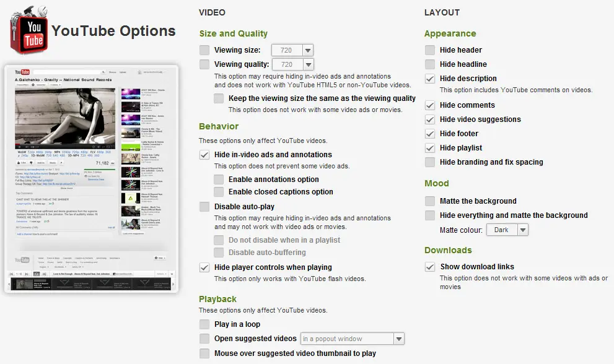Click 'This option only works with YouTube flash videos.' note
This screenshot has width=614, height=364.
coord(290,279)
